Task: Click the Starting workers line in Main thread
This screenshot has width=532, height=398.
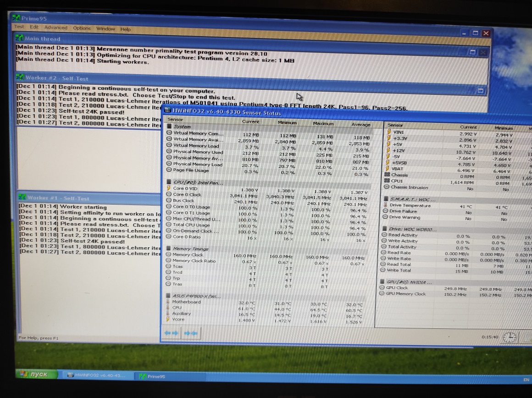Action: point(83,61)
